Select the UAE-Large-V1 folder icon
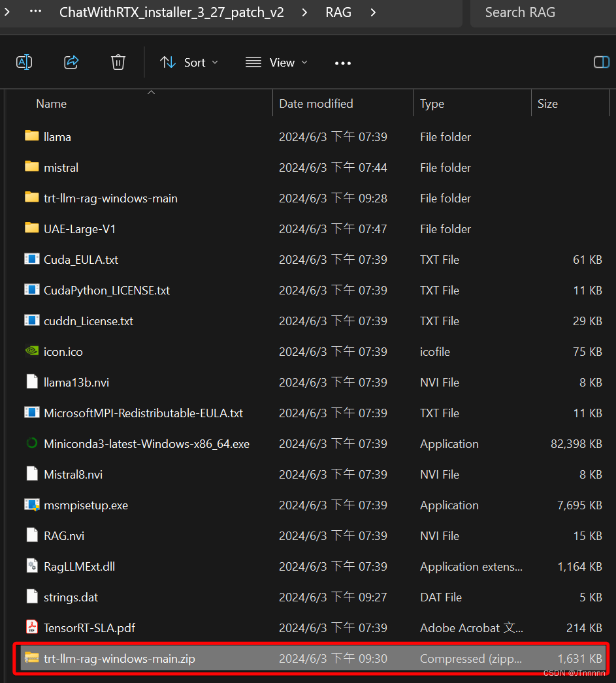This screenshot has width=616, height=683. click(32, 228)
